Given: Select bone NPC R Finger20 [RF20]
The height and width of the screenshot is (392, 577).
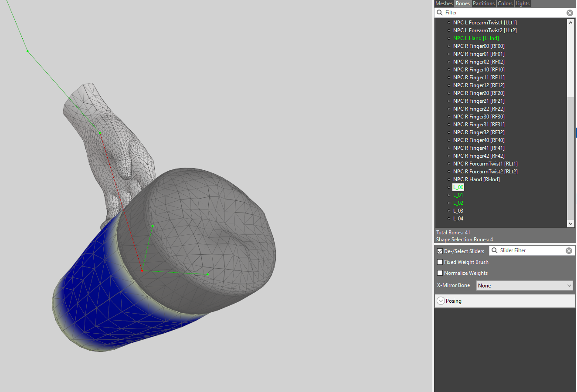Looking at the screenshot, I should 479,93.
